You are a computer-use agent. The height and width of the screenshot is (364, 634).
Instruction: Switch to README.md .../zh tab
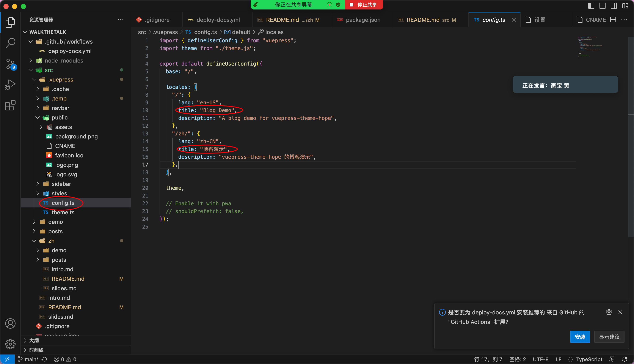(x=292, y=20)
